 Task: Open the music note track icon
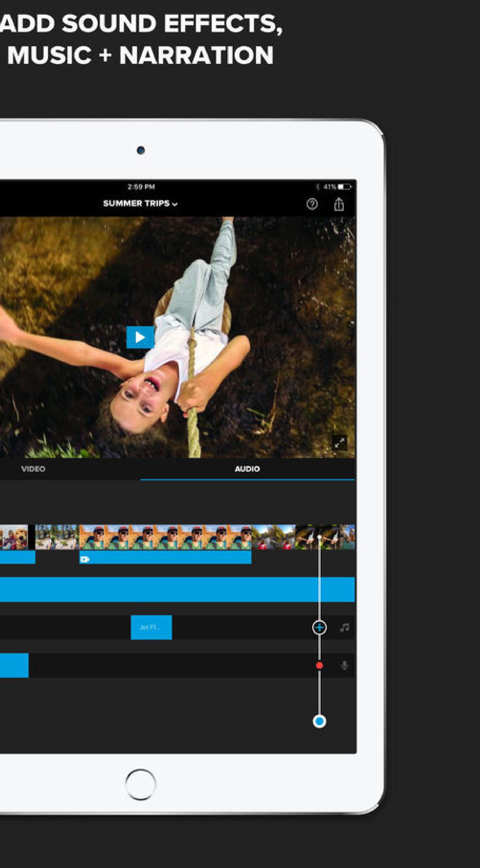345,627
